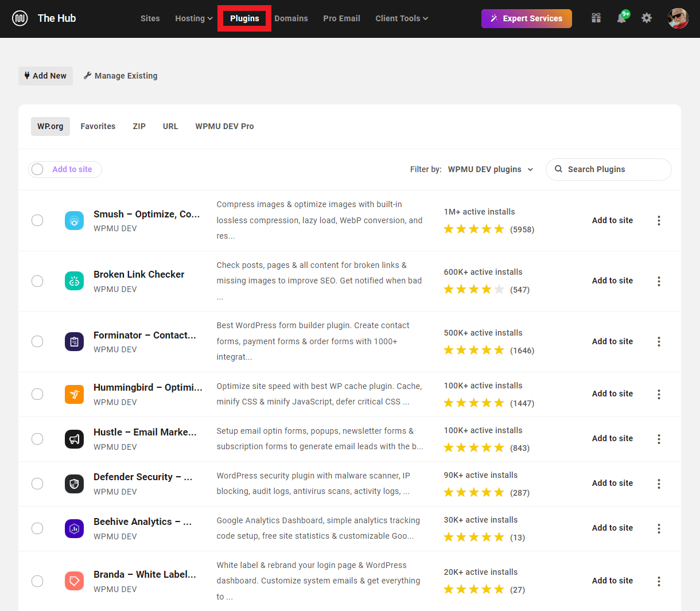Image resolution: width=700 pixels, height=611 pixels.
Task: Open the user profile avatar
Action: pos(678,18)
